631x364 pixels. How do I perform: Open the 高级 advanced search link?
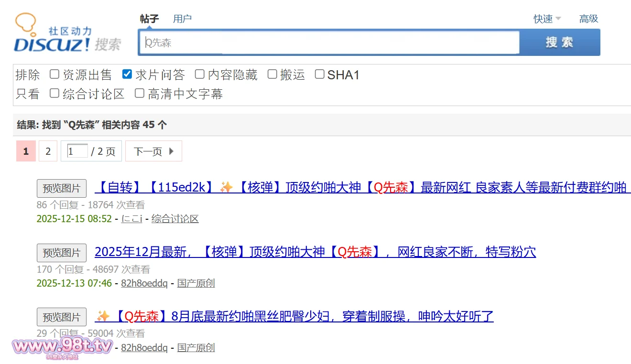pos(588,19)
